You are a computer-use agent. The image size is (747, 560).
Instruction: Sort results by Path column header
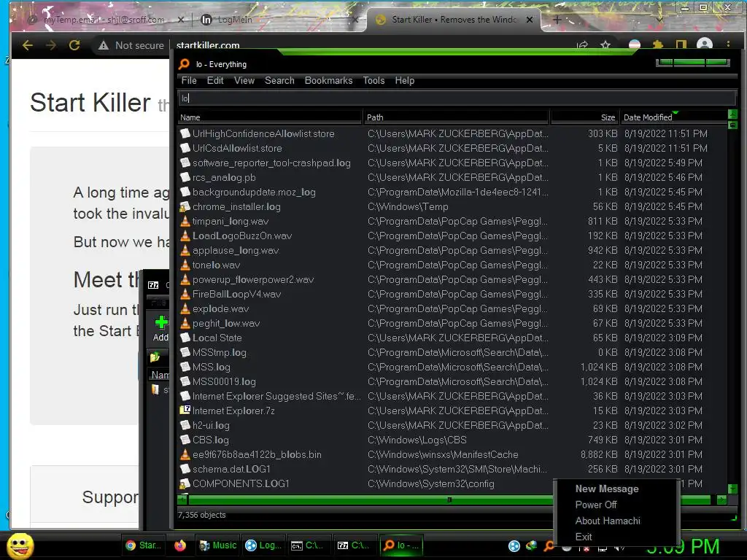click(457, 117)
